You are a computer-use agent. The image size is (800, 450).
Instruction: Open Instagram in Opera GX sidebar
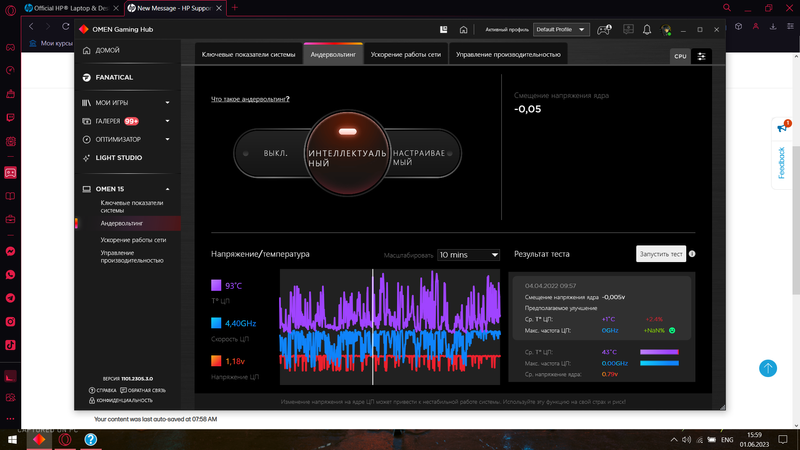point(10,321)
